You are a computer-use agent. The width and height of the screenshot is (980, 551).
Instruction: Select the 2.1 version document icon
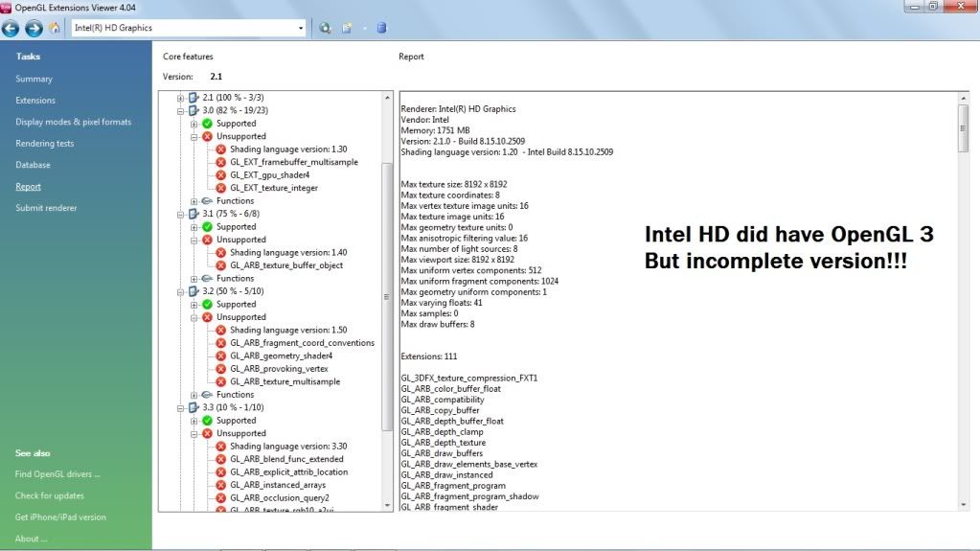point(194,98)
